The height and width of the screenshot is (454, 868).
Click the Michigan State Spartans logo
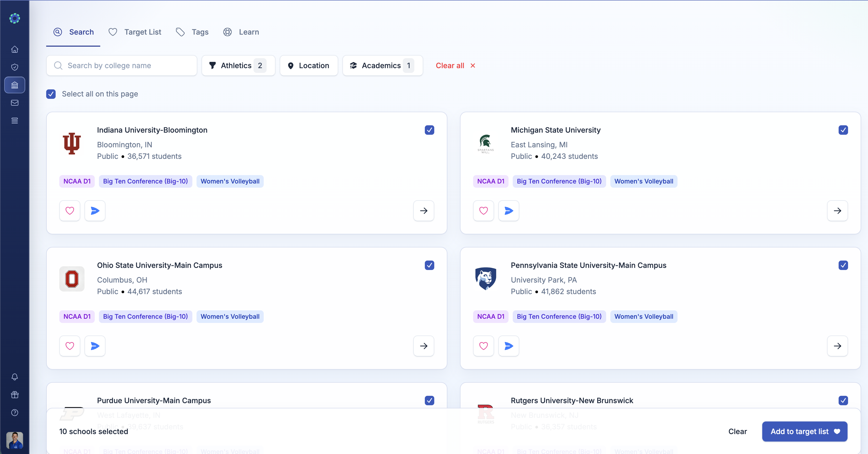[x=485, y=144]
